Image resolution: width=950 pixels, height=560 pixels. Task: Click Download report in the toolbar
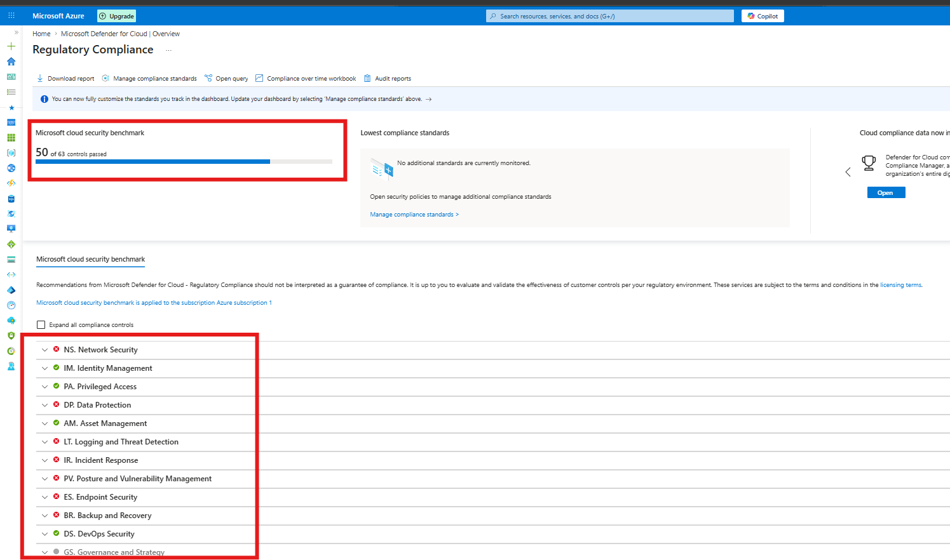[x=65, y=79]
